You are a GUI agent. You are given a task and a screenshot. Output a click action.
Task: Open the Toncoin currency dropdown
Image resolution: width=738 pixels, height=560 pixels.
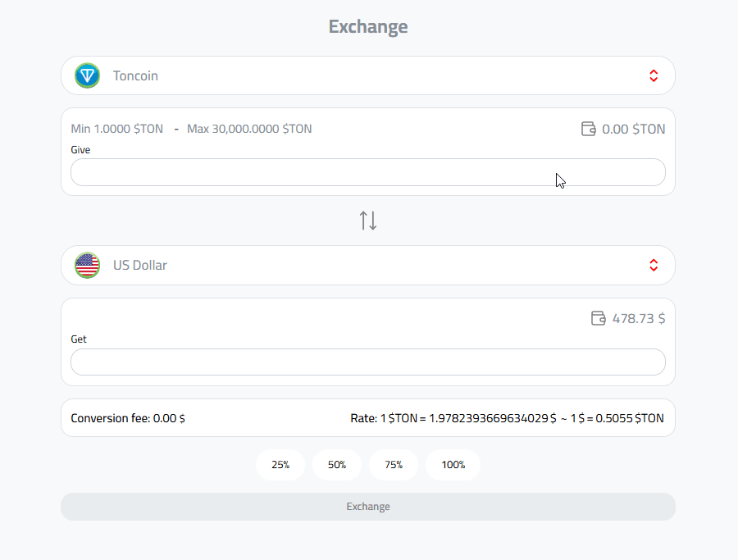(368, 75)
